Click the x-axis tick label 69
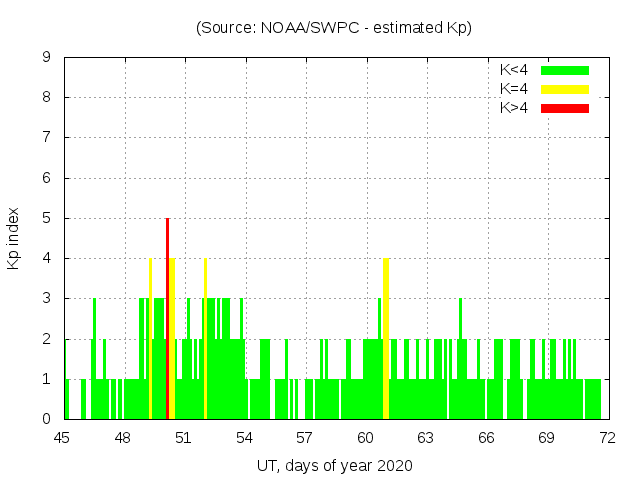 click(546, 438)
